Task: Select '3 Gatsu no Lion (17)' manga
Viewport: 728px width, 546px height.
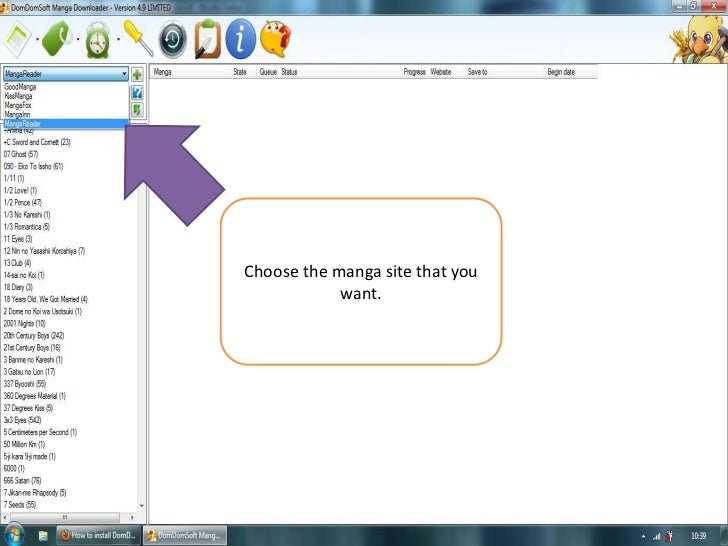Action: 29,371
